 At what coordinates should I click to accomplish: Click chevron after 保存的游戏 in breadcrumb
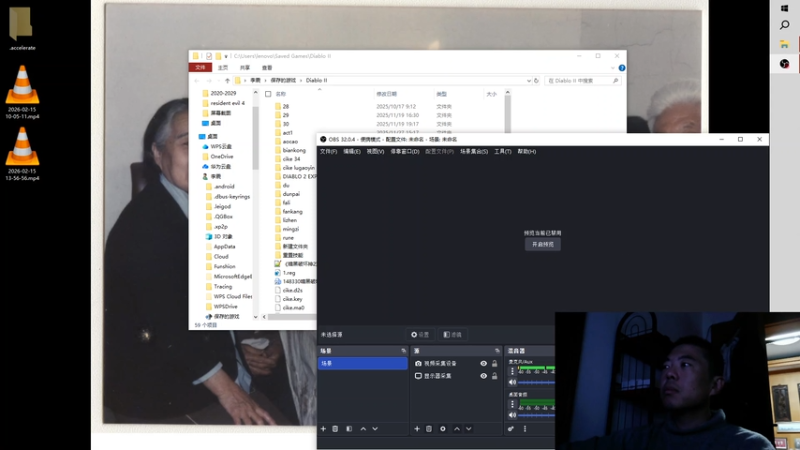click(x=301, y=81)
